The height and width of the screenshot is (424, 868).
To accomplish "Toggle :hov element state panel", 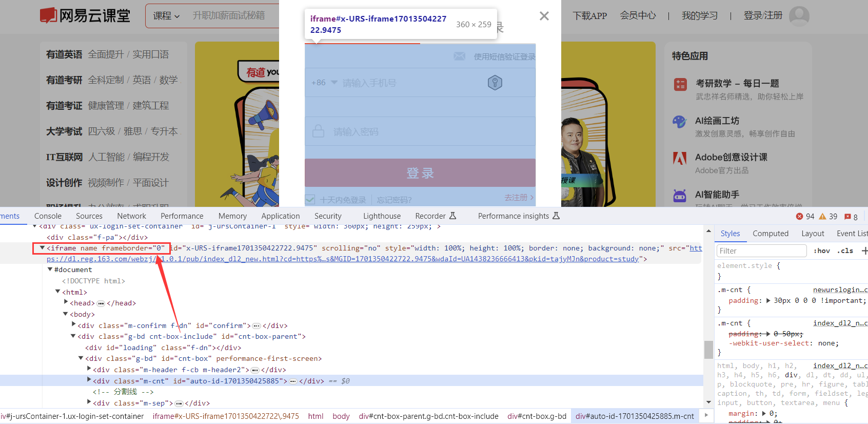I will click(822, 250).
